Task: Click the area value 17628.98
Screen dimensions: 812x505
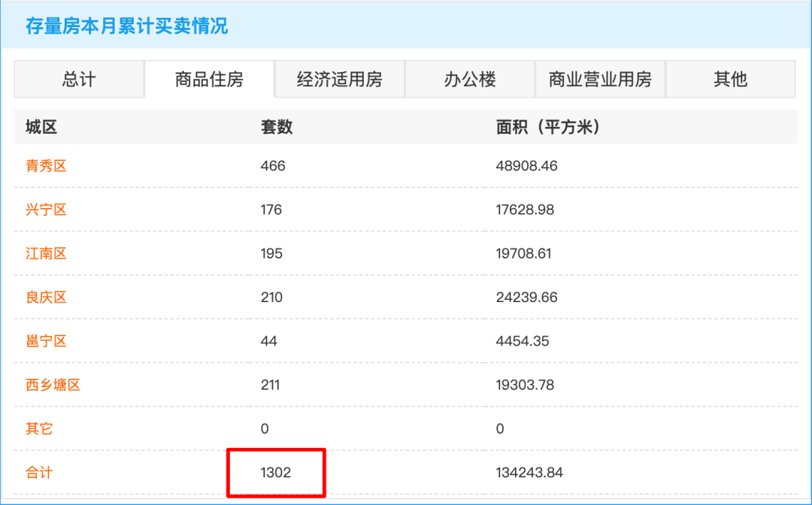Action: 525,210
